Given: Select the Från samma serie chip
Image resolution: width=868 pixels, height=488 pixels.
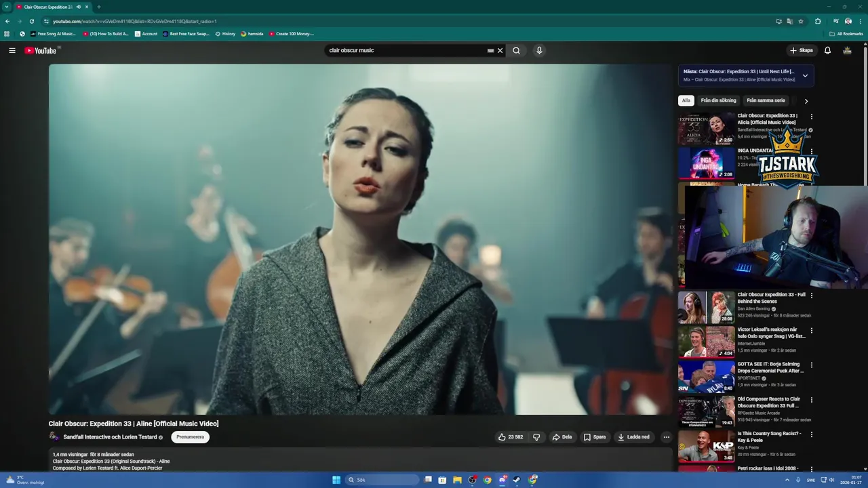Looking at the screenshot, I should (766, 100).
